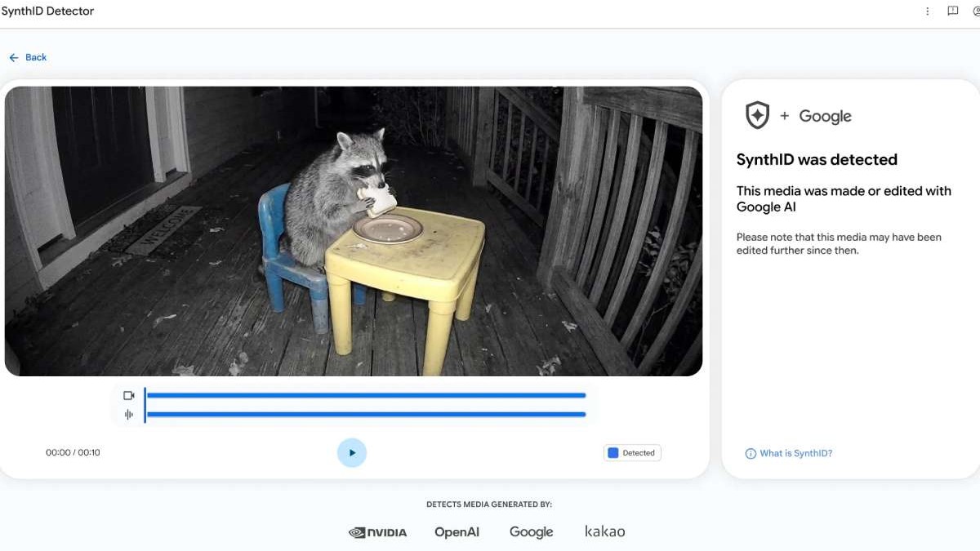Click the kakao logo

[605, 531]
